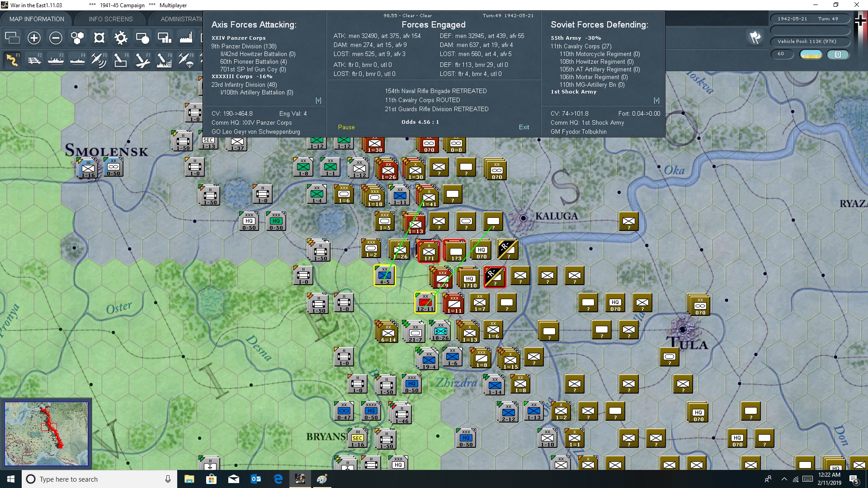Toggle the hex grid display icon
The image size is (868, 488).
coord(77,38)
